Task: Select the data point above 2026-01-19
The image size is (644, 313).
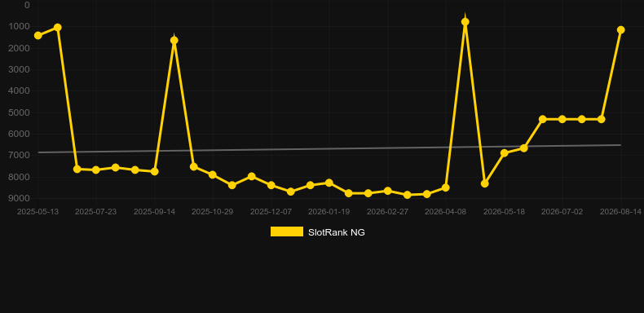Action: (329, 183)
